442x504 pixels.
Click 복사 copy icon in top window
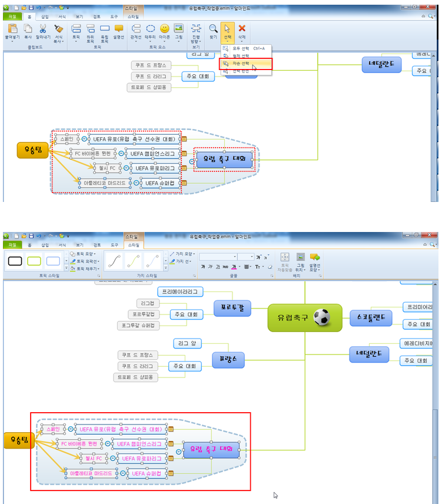point(28,29)
